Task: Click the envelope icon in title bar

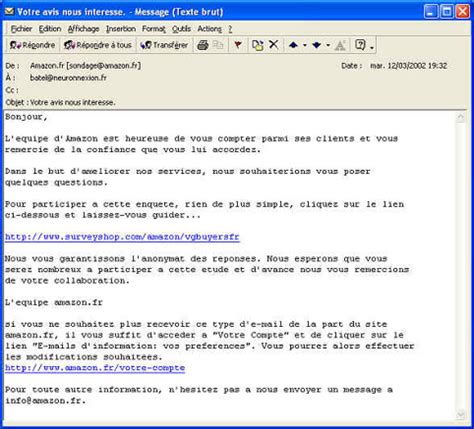Action: point(9,11)
